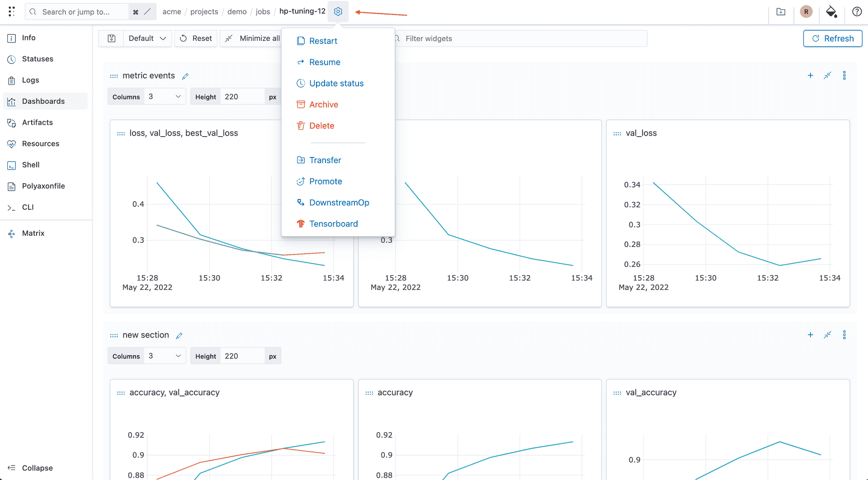The width and height of the screenshot is (868, 480).
Task: Open Columns dropdown in new section
Action: coord(165,356)
